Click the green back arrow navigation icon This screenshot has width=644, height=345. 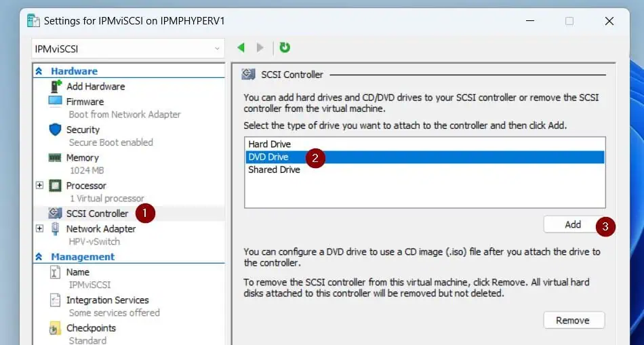[x=241, y=48]
